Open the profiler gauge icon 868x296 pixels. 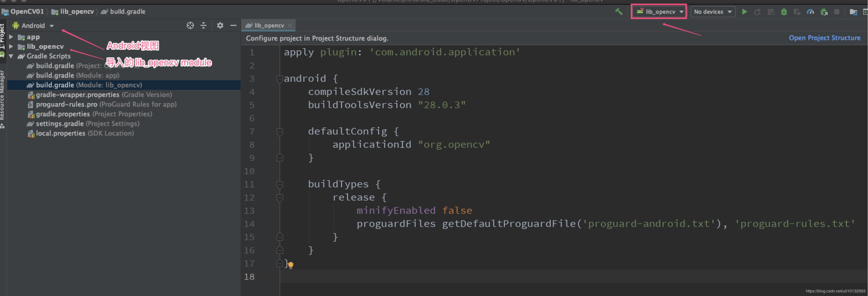coord(810,12)
